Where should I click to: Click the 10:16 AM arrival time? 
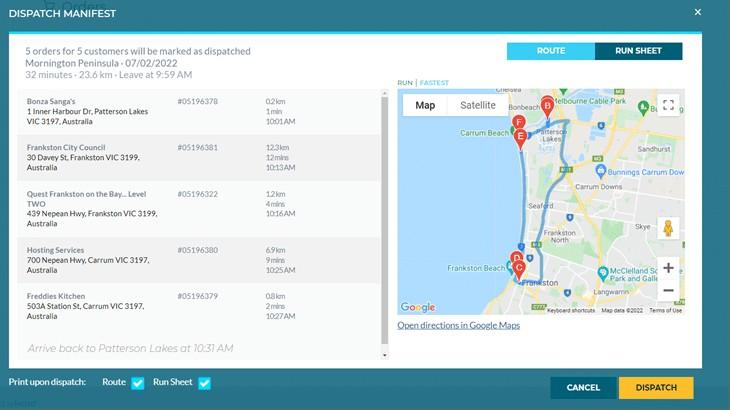[x=280, y=214]
